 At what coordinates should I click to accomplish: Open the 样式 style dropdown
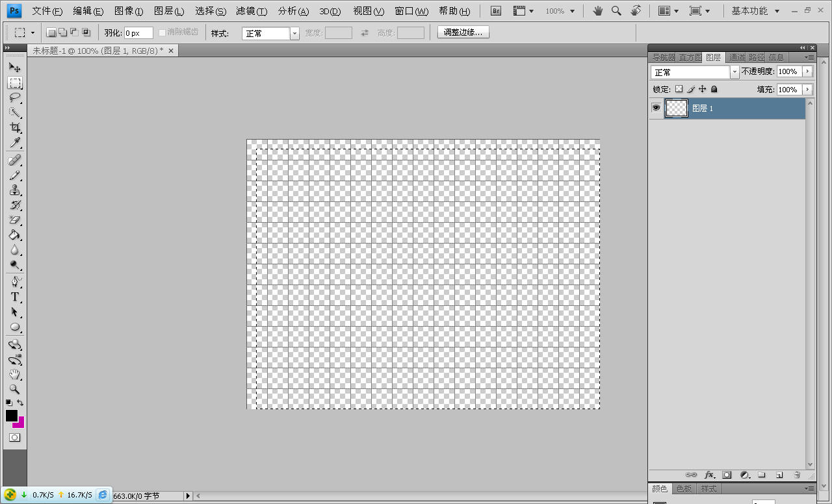pos(294,33)
